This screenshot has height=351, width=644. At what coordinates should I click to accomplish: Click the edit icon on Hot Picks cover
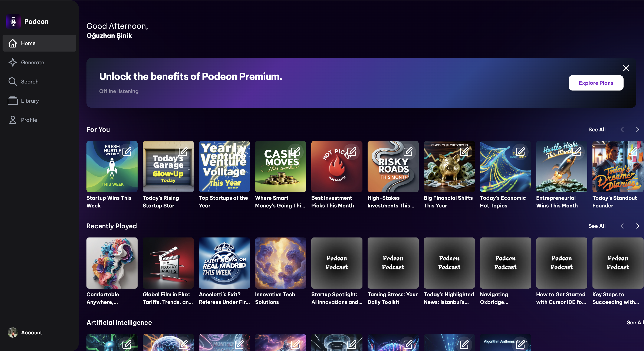[x=352, y=151]
